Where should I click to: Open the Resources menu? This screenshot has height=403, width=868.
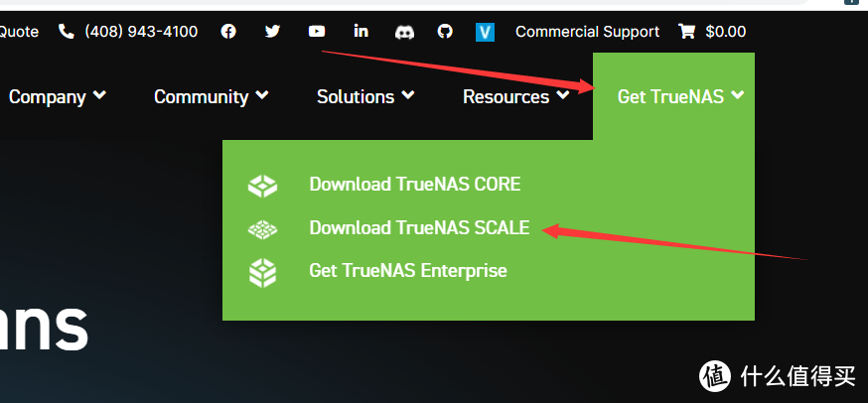pyautogui.click(x=506, y=97)
